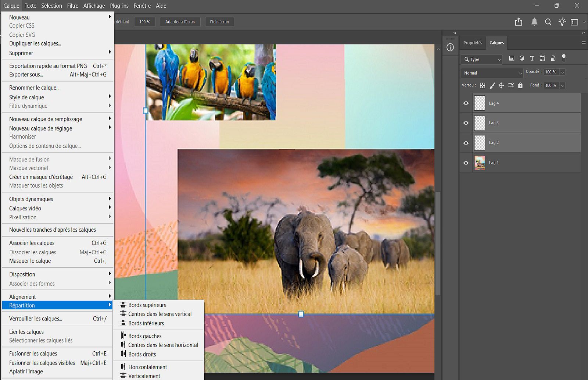
Task: Open the Normal blend mode dropdown
Action: click(x=492, y=73)
